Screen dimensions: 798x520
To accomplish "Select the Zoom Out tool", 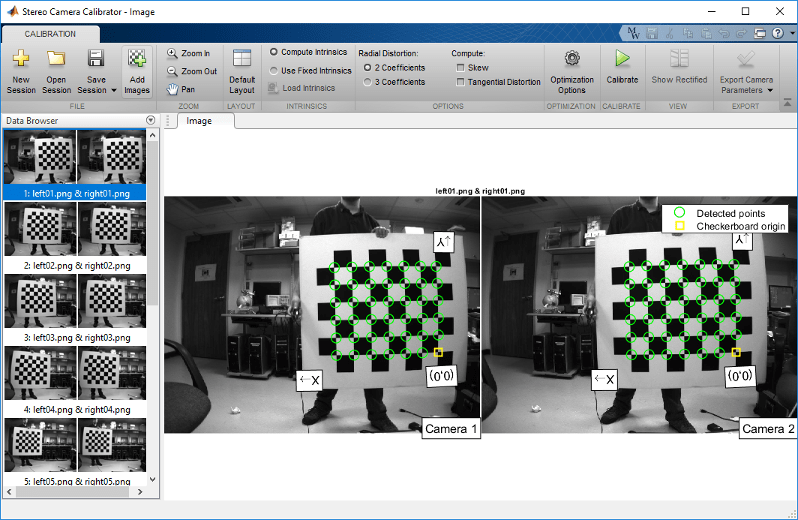I will click(x=192, y=71).
